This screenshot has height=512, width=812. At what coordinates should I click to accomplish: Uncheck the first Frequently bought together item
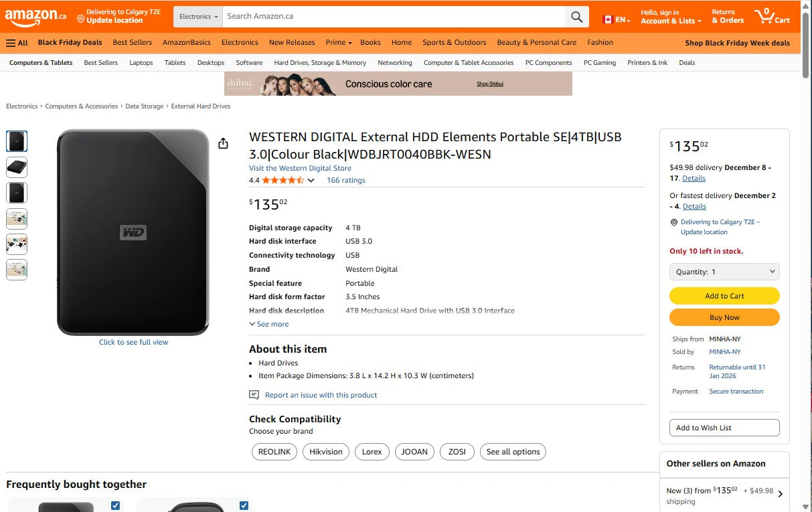point(114,505)
